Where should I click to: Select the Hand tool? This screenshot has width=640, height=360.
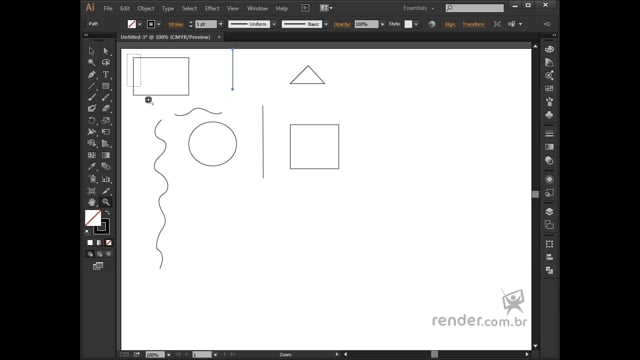point(91,202)
